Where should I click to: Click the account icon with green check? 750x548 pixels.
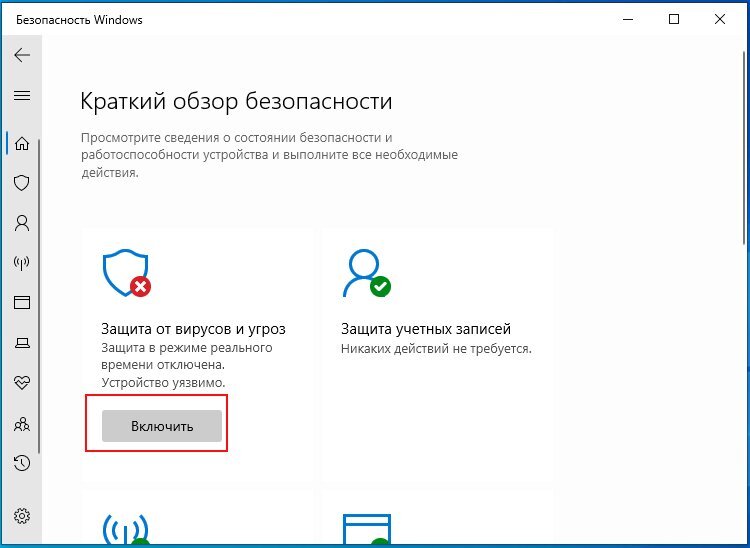point(367,273)
